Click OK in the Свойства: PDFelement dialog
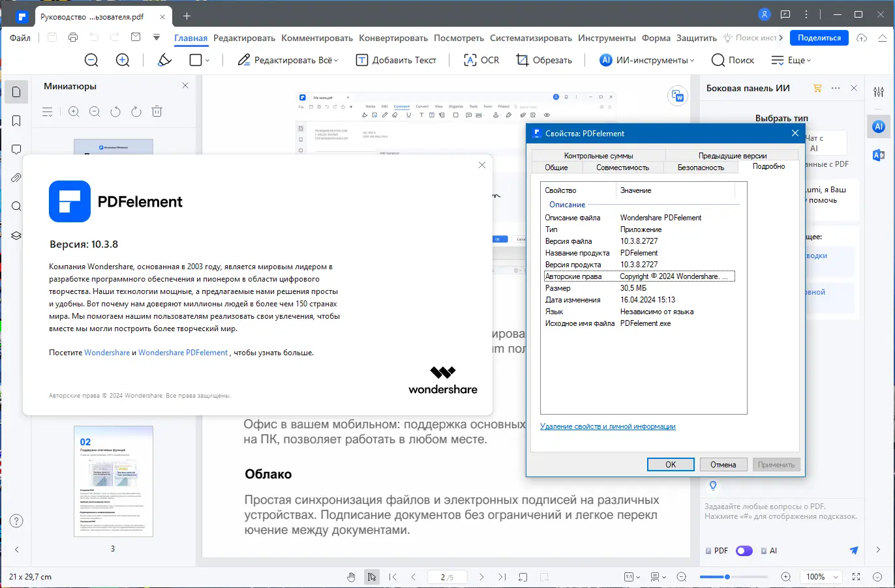This screenshot has width=895, height=588. pyautogui.click(x=671, y=465)
